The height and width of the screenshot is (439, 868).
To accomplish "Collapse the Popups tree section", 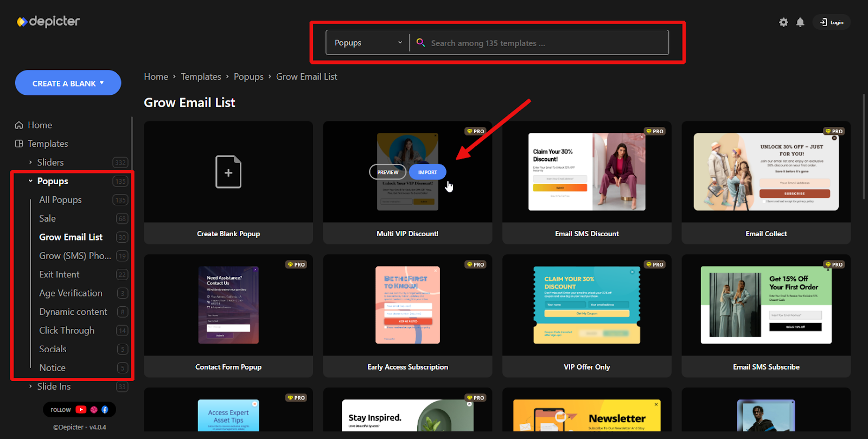I will point(30,181).
